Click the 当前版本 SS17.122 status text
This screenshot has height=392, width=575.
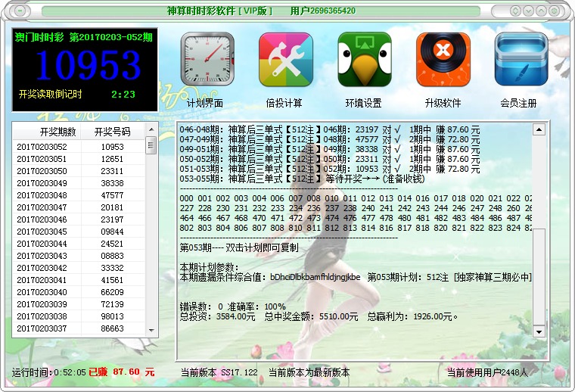click(219, 372)
